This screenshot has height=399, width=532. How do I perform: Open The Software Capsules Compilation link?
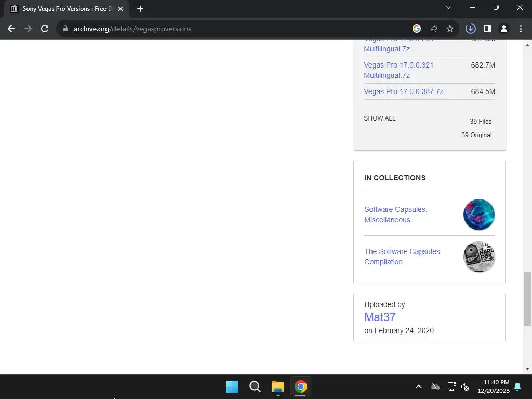(402, 257)
